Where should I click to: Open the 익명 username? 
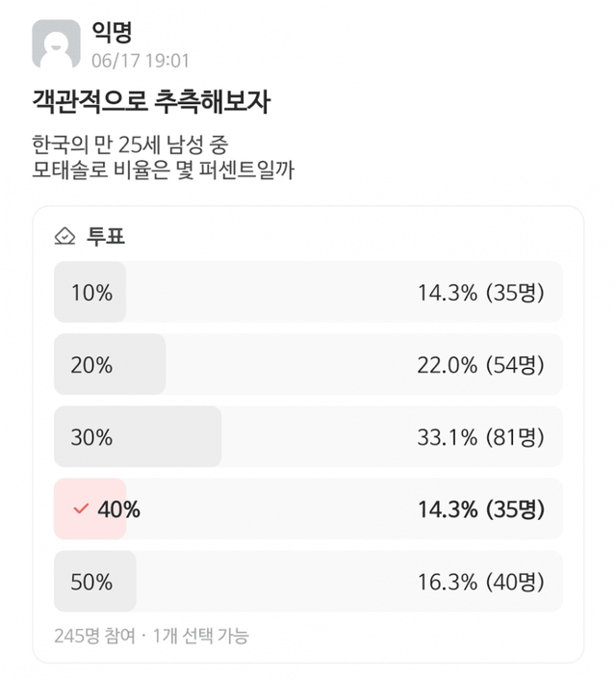pyautogui.click(x=111, y=32)
